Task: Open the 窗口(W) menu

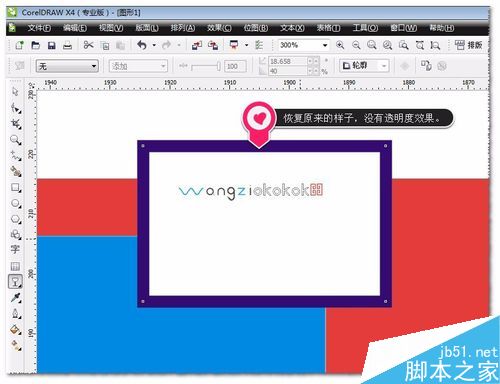Action: pyautogui.click(x=404, y=28)
